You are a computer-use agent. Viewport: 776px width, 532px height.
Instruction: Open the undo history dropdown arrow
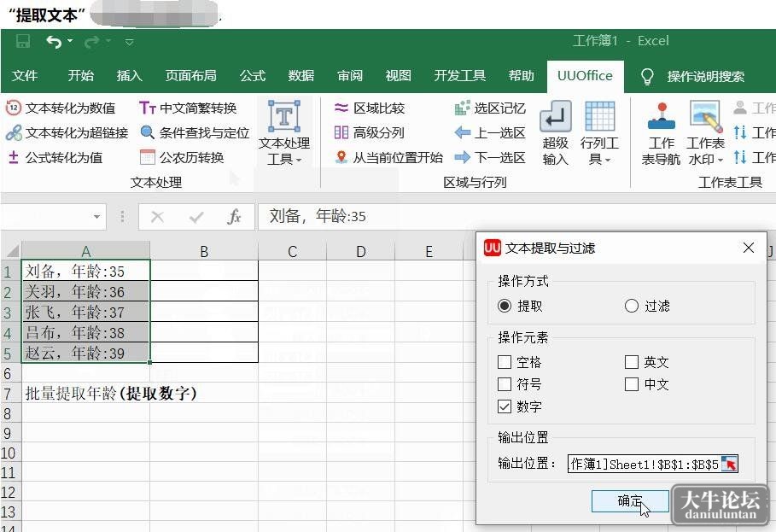point(70,41)
